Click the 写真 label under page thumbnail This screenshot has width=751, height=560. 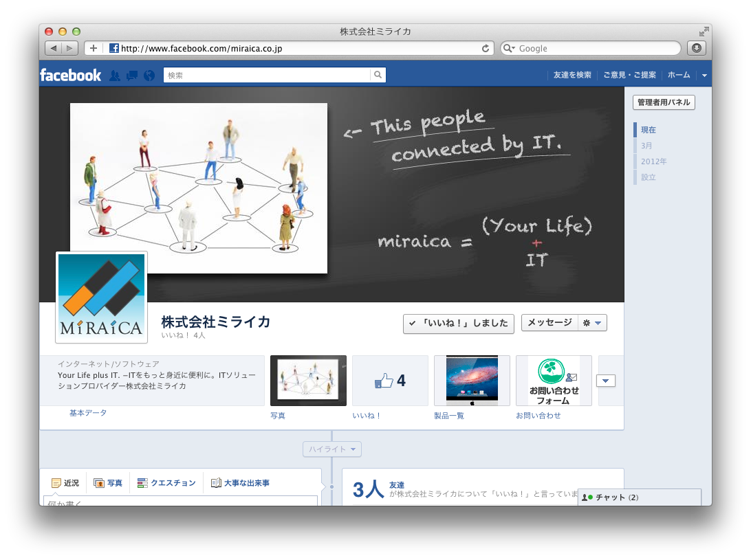pyautogui.click(x=278, y=416)
